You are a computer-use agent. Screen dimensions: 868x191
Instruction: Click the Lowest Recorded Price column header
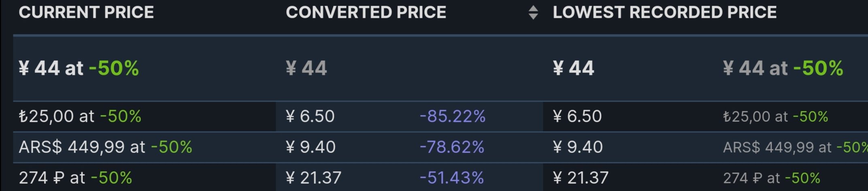click(x=664, y=13)
